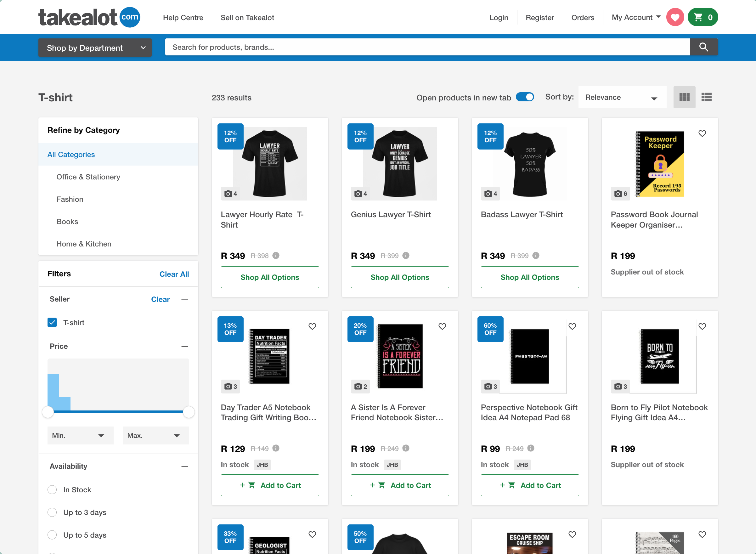The height and width of the screenshot is (554, 756).
Task: Switch to grid view layout
Action: tap(684, 97)
